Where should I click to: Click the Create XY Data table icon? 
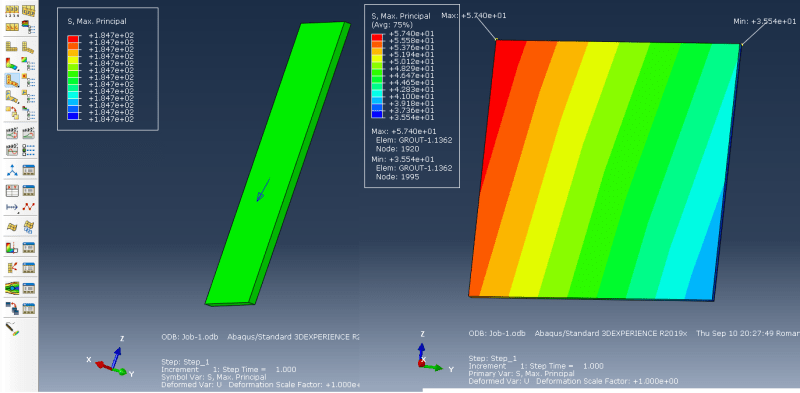(x=12, y=191)
